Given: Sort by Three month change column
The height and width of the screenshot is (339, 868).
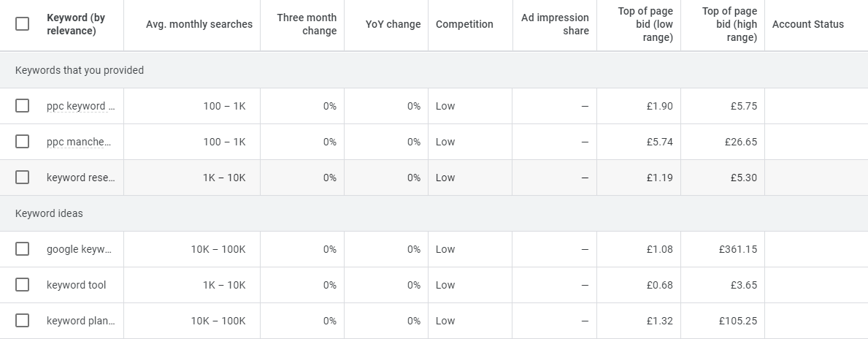Looking at the screenshot, I should pos(307,24).
